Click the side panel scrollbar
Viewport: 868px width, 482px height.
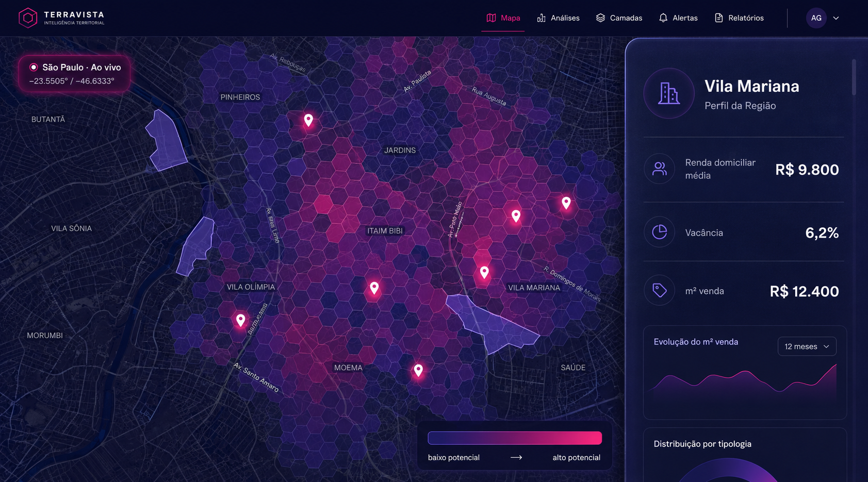pos(854,77)
